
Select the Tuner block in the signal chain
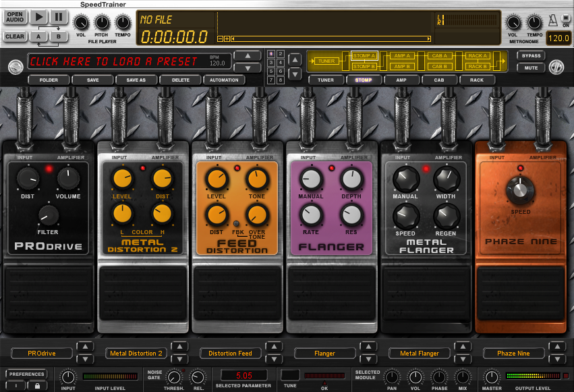pos(325,60)
